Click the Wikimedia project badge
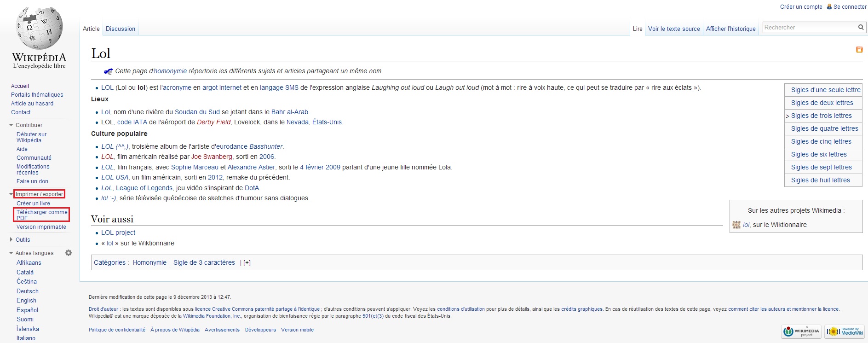 point(802,331)
